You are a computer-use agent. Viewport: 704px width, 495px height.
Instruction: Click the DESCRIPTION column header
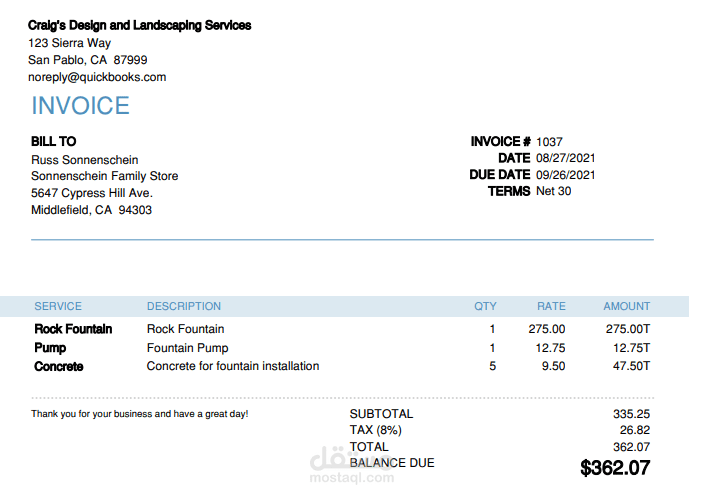(184, 306)
